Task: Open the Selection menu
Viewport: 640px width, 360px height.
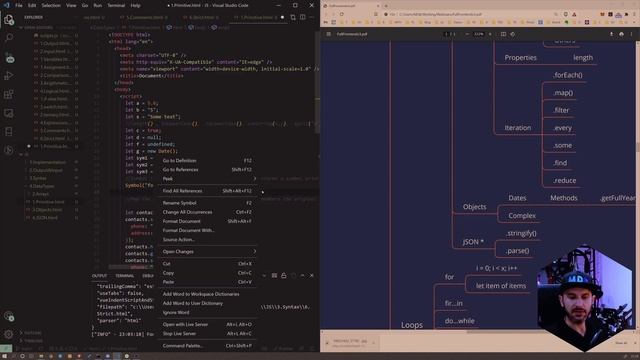Action: 51,5
